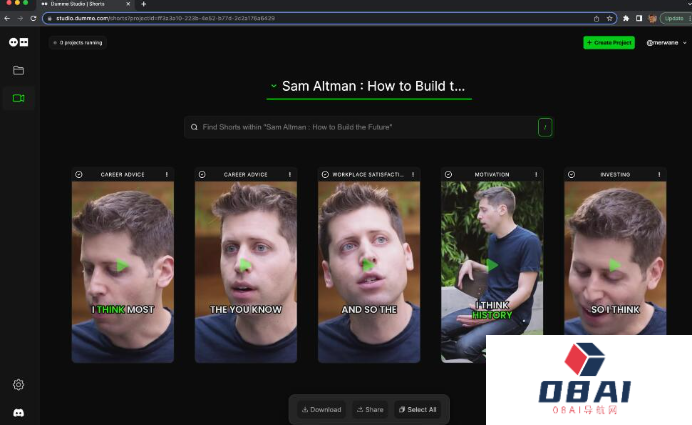Image resolution: width=692 pixels, height=425 pixels.
Task: Open the Chrome extensions puzzle icon
Action: point(626,18)
